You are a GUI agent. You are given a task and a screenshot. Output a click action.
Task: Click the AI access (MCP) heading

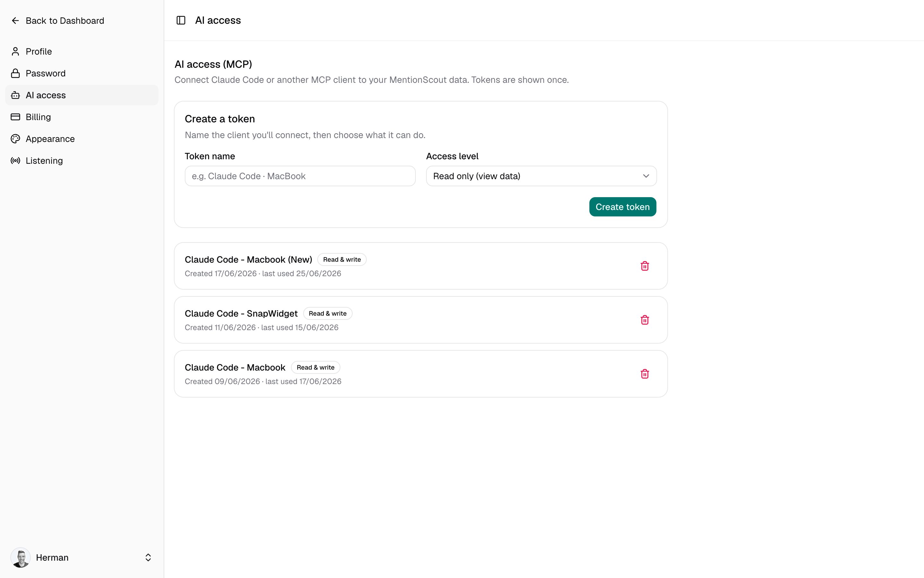(213, 64)
